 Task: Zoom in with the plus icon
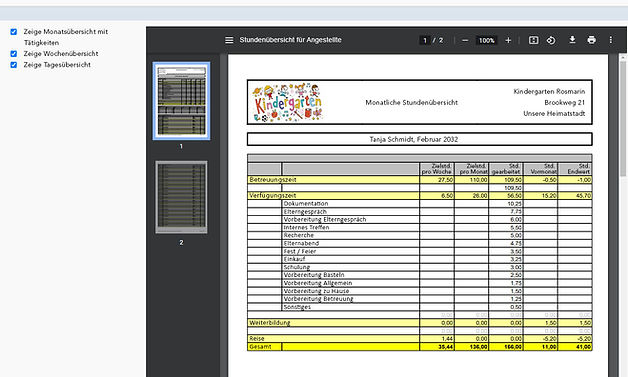508,40
